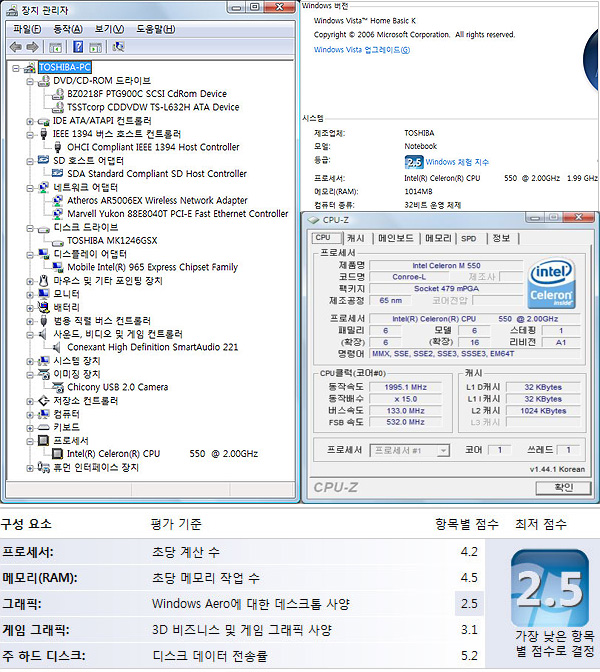Click the 키보드 category icon
This screenshot has height=672, width=600.
(x=44, y=427)
